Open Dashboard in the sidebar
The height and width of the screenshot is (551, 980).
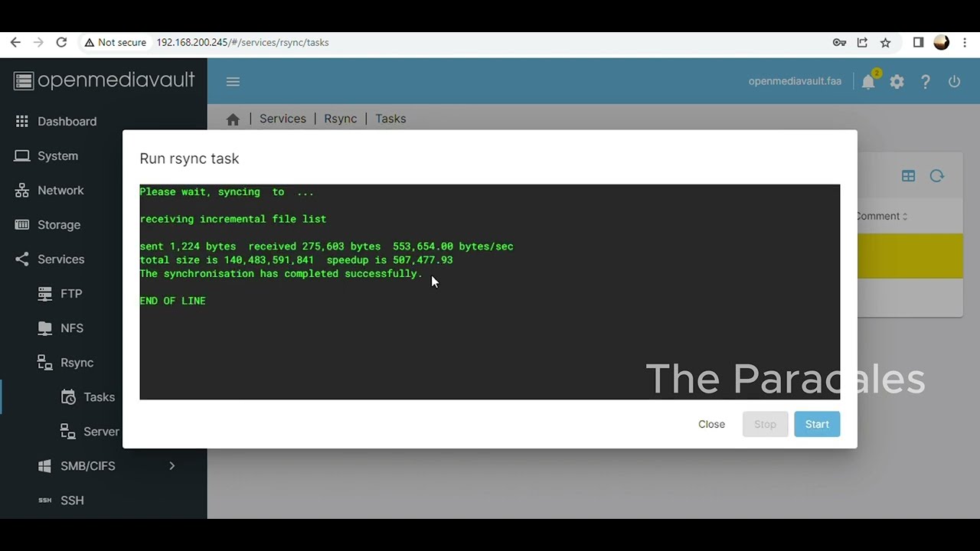103,122
